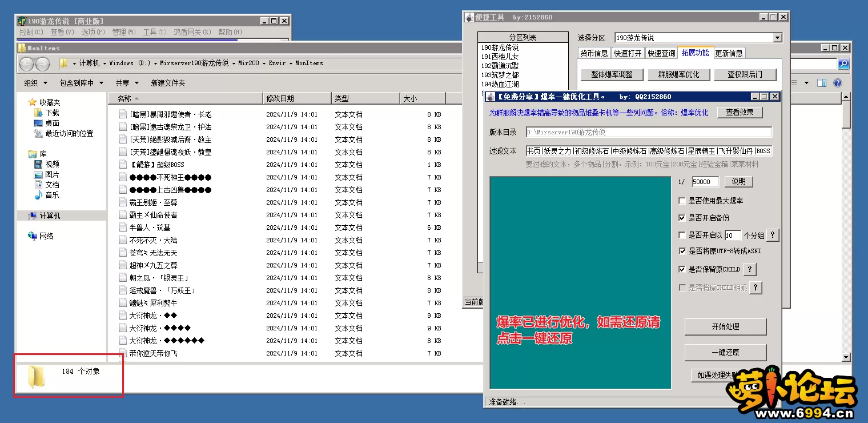The height and width of the screenshot is (423, 868).
Task: Open the 控制(C) menu
Action: click(31, 32)
